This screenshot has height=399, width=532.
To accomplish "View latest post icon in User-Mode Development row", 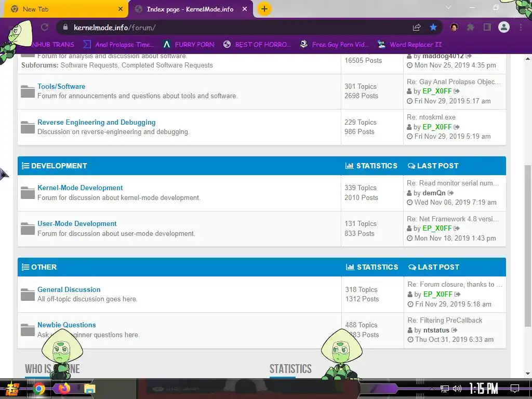I will pos(457,229).
